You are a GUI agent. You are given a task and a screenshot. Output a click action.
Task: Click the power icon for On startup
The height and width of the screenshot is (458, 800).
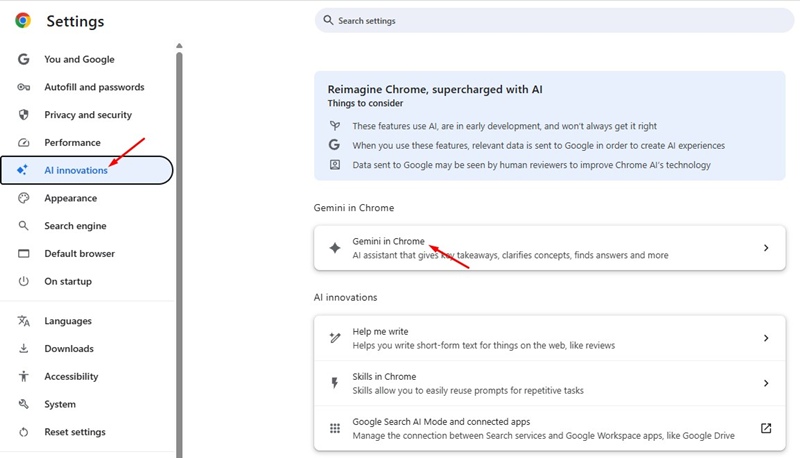pos(23,281)
